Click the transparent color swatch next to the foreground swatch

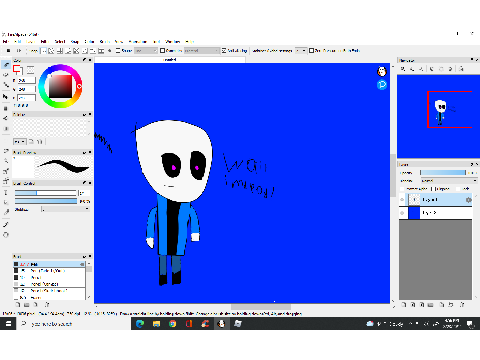point(30,69)
